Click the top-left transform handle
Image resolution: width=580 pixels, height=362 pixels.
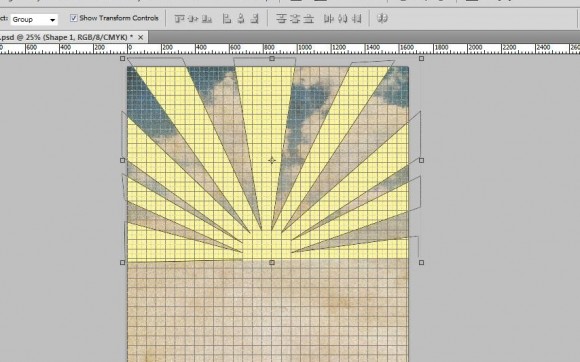coord(123,58)
